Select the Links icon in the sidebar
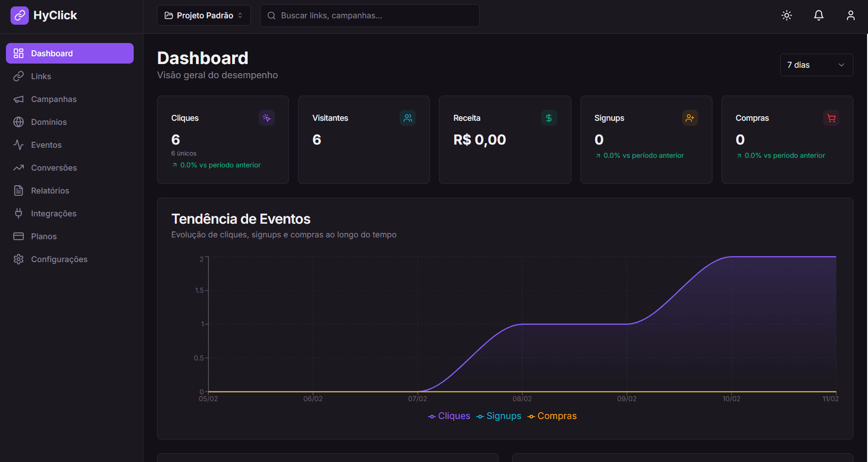This screenshot has height=462, width=868. (18, 76)
